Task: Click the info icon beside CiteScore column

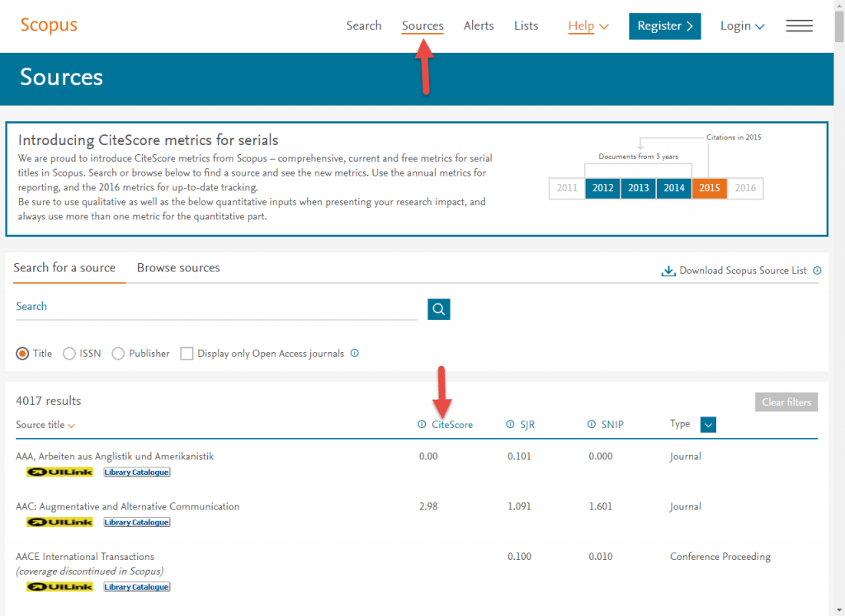Action: [x=422, y=425]
